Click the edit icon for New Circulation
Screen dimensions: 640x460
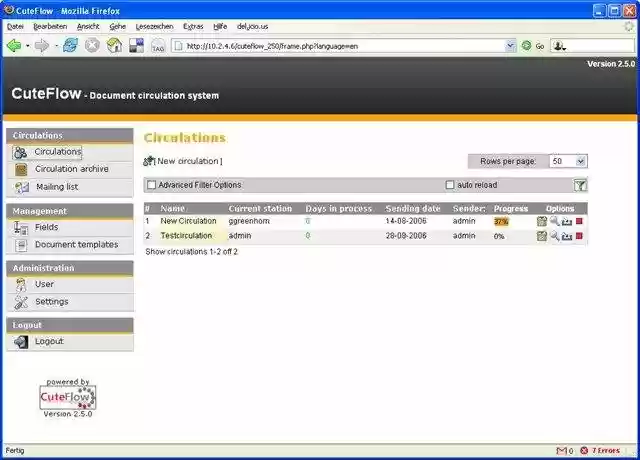(x=542, y=221)
